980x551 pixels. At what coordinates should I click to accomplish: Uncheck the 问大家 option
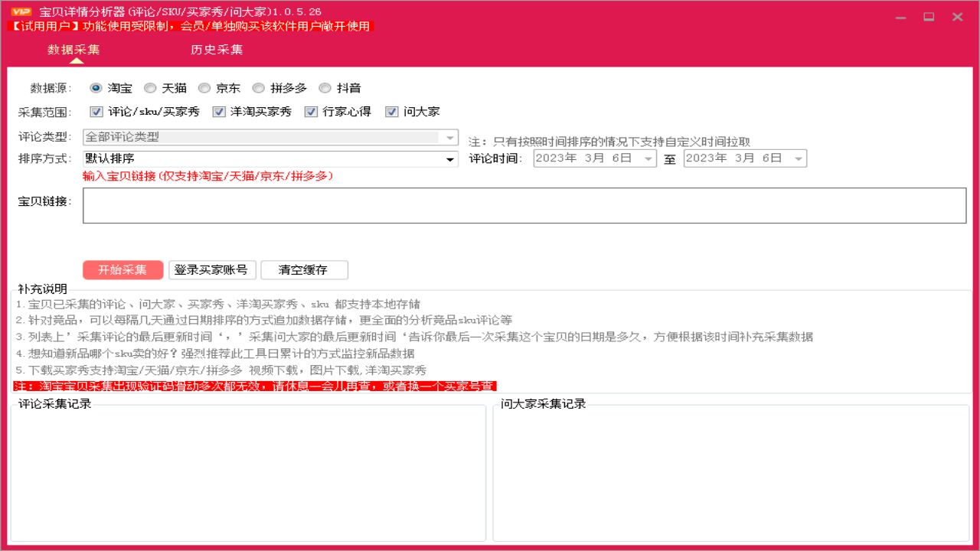(x=391, y=111)
